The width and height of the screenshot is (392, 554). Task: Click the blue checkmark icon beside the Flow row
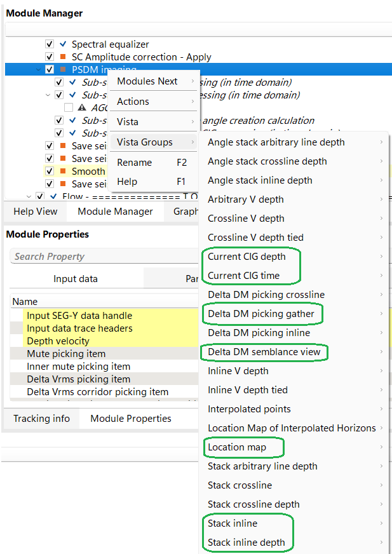pos(53,197)
